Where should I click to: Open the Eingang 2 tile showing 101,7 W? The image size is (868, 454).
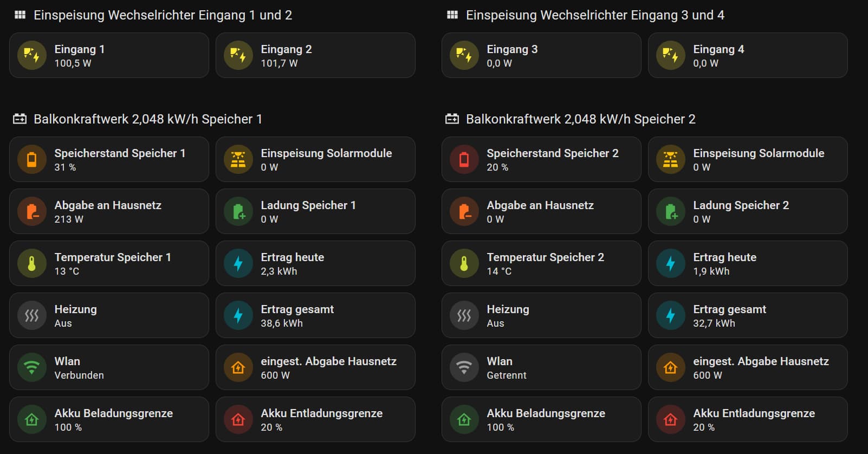point(315,55)
